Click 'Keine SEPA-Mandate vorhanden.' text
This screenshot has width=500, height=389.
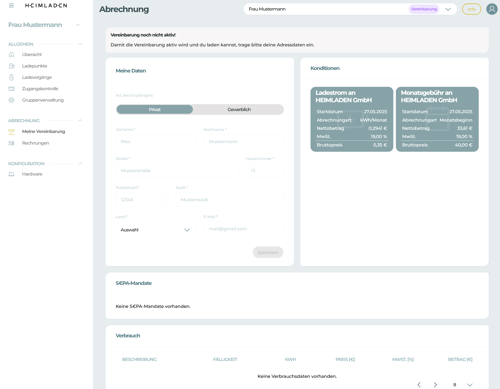[x=153, y=306]
